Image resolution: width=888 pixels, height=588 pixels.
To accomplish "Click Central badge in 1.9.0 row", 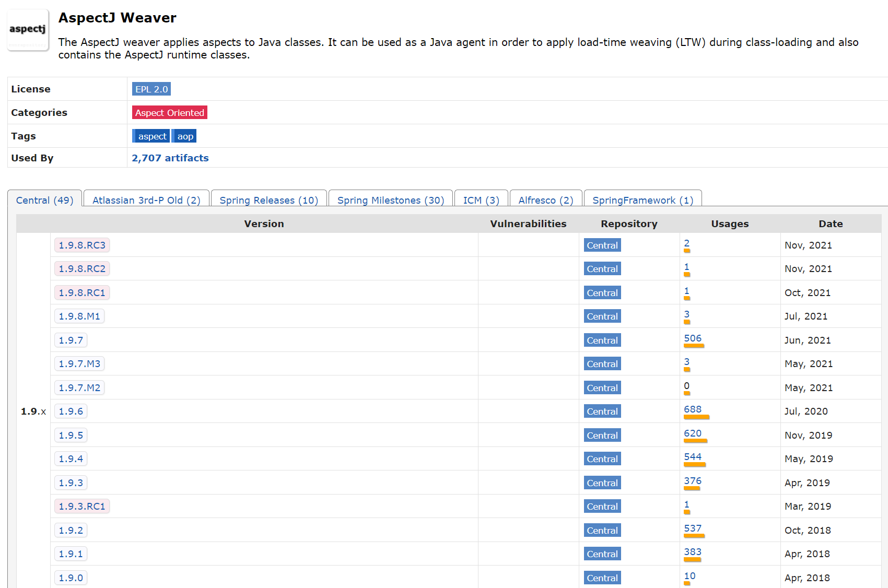I will tap(602, 578).
